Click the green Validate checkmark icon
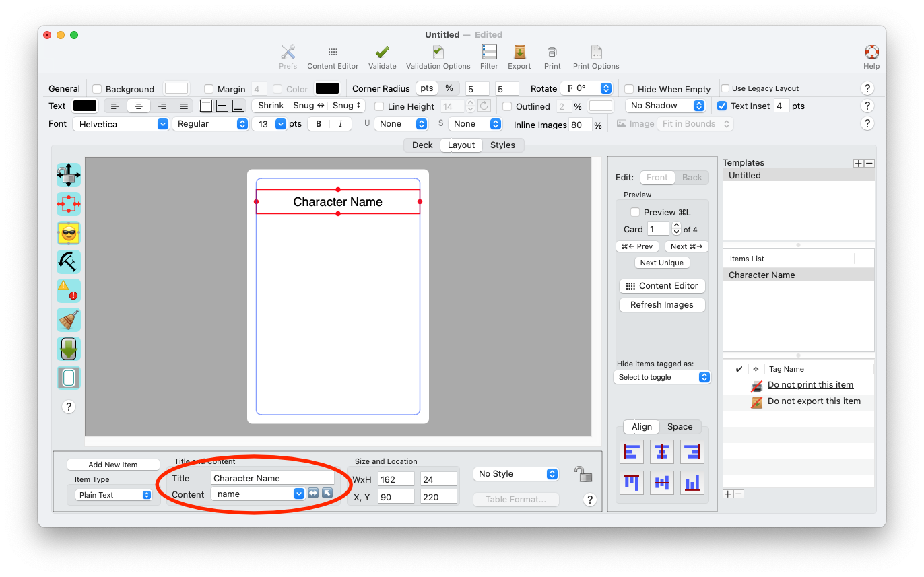 click(x=383, y=52)
